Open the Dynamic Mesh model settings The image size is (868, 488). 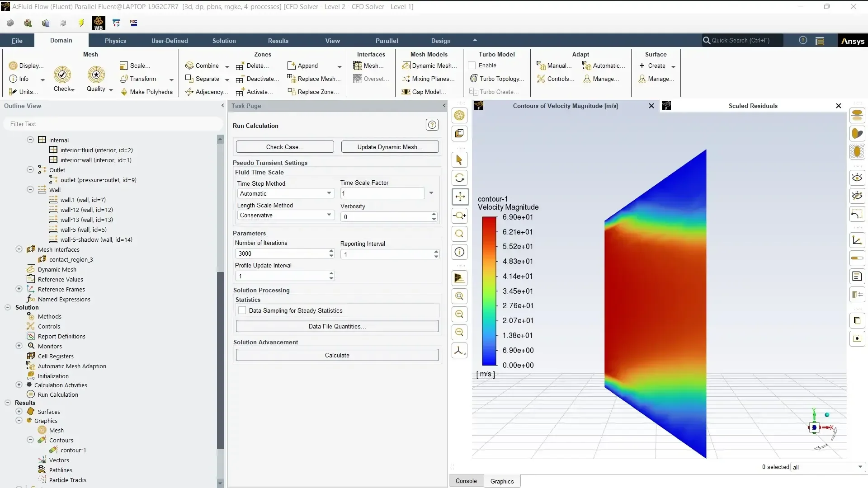click(x=429, y=66)
